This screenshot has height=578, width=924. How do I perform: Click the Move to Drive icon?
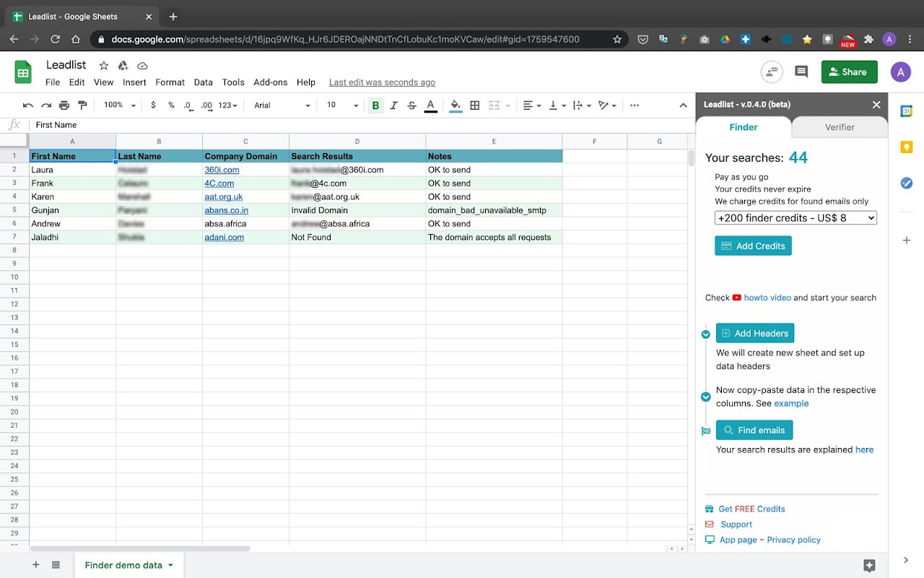click(123, 66)
